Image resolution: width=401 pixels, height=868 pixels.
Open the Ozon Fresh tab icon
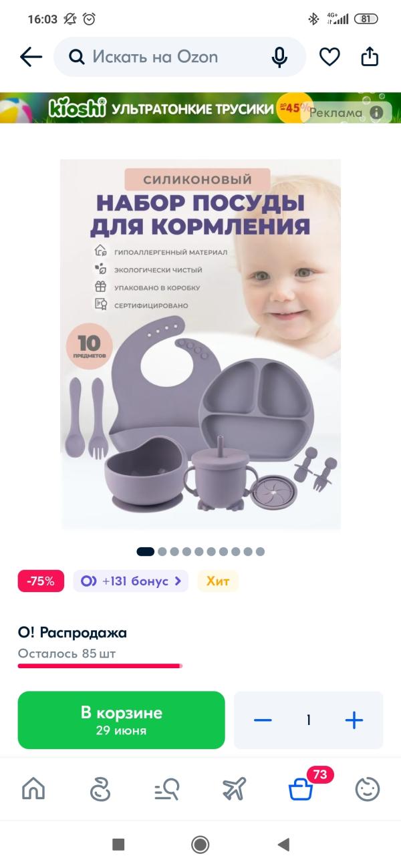(x=100, y=789)
